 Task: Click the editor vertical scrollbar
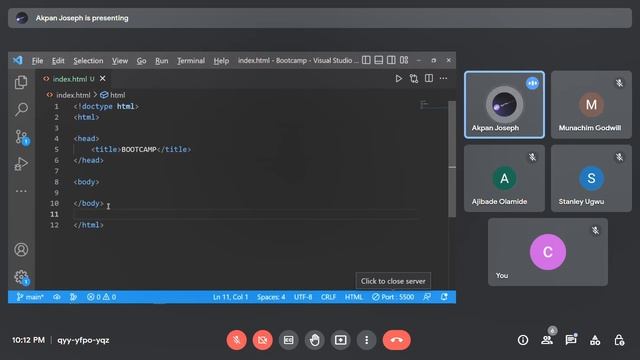452,159
